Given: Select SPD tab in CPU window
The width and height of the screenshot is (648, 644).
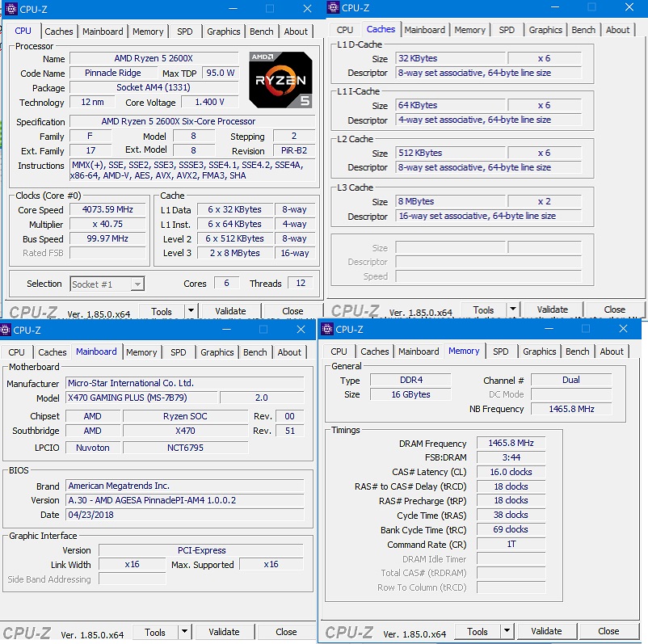Looking at the screenshot, I should pyautogui.click(x=185, y=32).
